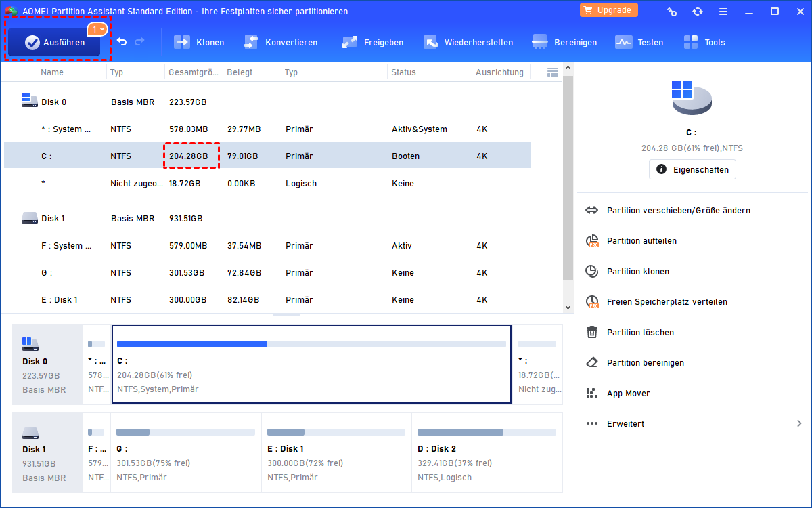Choose Freien Speicherplatz verteilen option
This screenshot has height=508, width=812.
pyautogui.click(x=667, y=302)
